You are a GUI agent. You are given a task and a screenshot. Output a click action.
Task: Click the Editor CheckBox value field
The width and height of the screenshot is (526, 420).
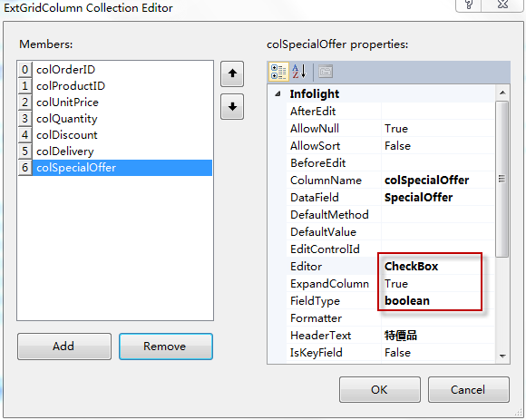438,267
